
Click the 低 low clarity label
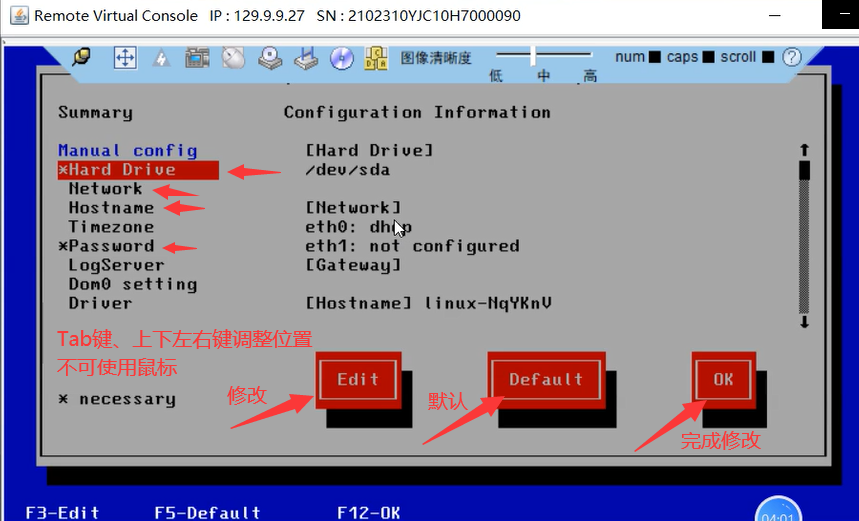click(x=495, y=76)
